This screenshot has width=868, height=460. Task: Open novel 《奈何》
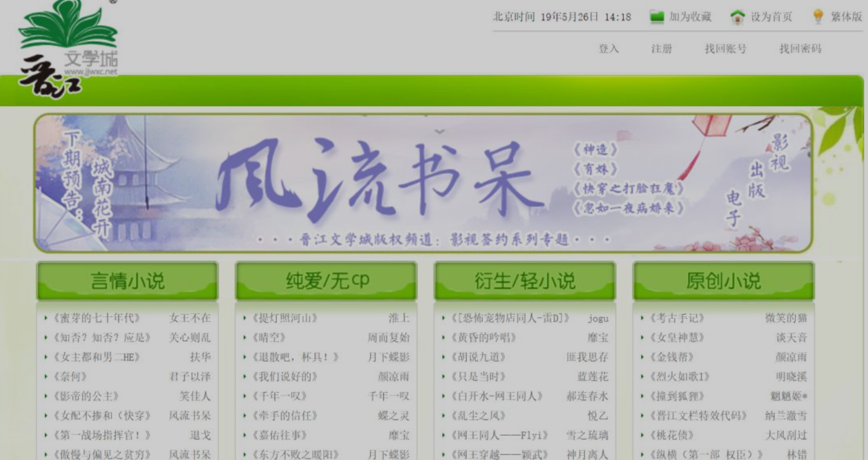69,377
